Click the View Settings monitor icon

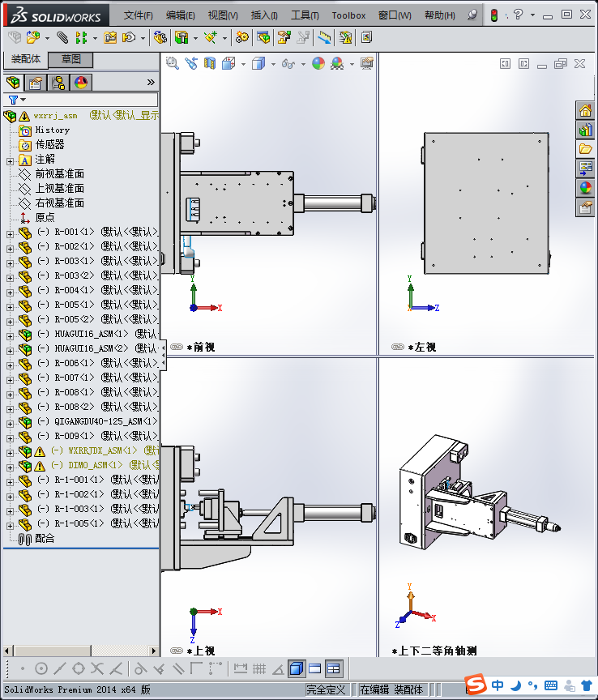tap(367, 63)
